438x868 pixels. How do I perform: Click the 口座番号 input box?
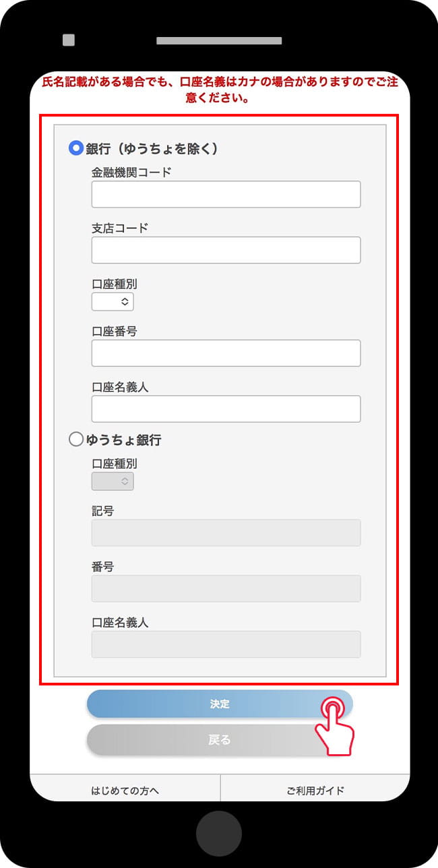pos(226,353)
